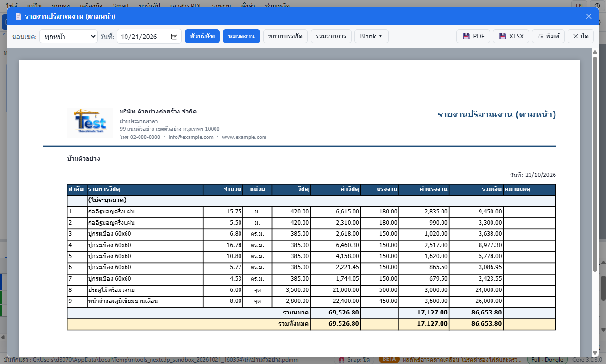Screen dimensions: 606x364
Task: Click the ประตูไม้พร้อมวงกบ item cell
Action: (x=145, y=290)
